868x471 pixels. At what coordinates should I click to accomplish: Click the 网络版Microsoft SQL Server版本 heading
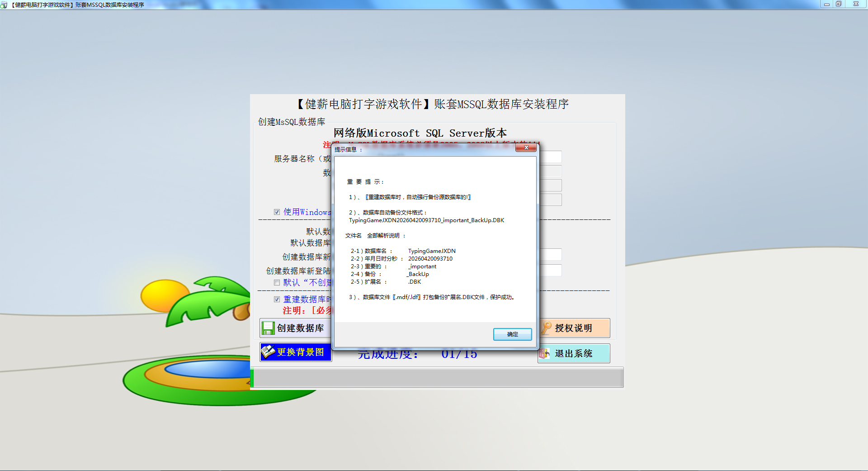coord(420,133)
